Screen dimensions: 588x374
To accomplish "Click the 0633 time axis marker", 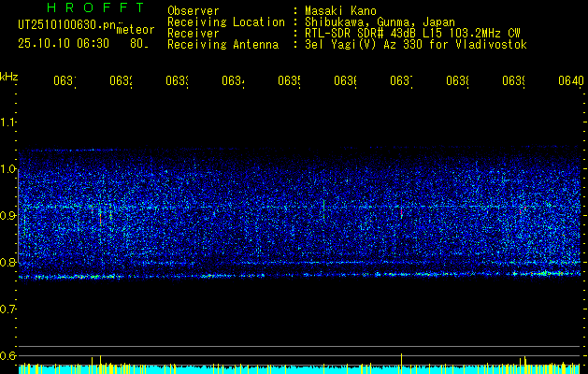I will pyautogui.click(x=177, y=81).
